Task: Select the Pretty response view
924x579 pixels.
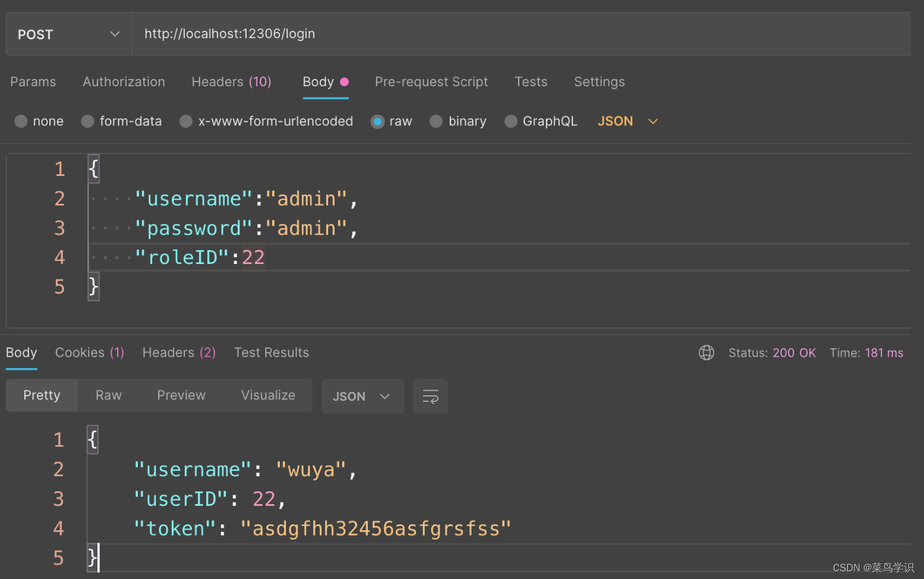Action: 42,395
